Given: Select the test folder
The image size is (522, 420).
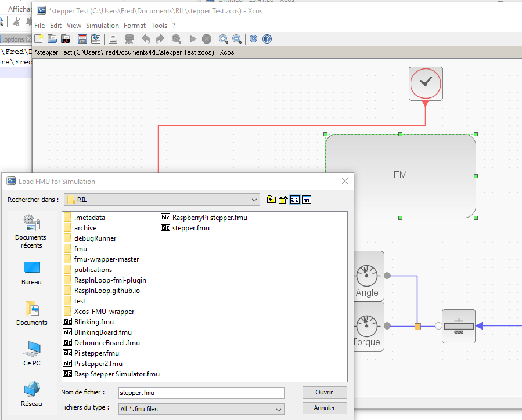Looking at the screenshot, I should click(74, 301).
